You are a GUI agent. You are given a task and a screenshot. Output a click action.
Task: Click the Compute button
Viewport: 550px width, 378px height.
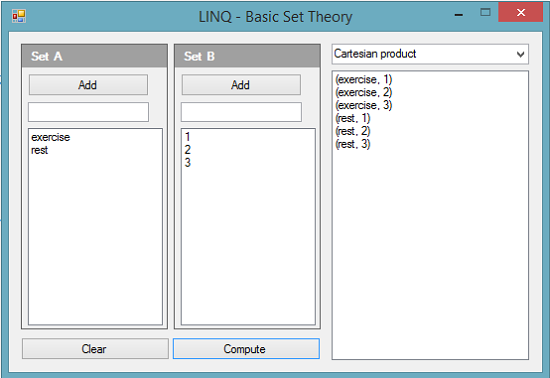[x=246, y=349]
